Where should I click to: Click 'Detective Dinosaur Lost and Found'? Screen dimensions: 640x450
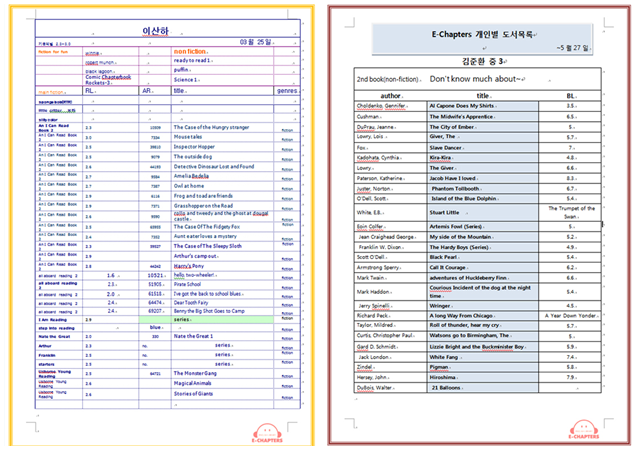point(214,167)
